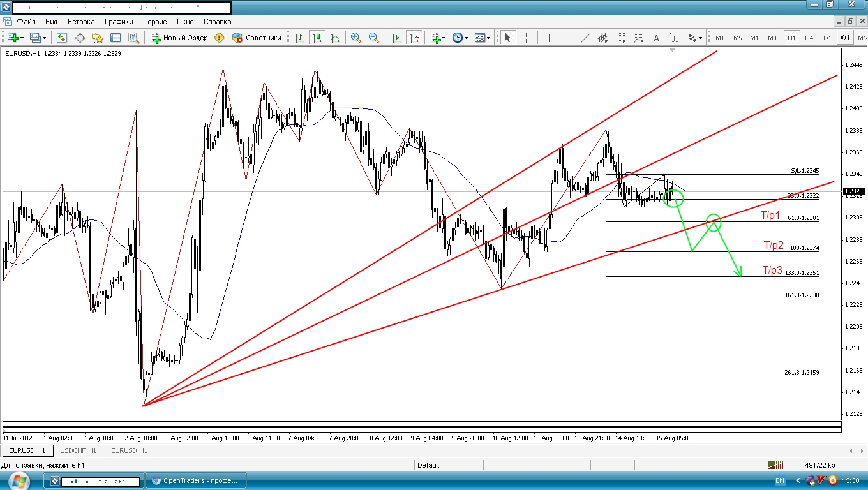Pick the Trendline drawing tool
This screenshot has height=490, width=868.
[x=585, y=38]
